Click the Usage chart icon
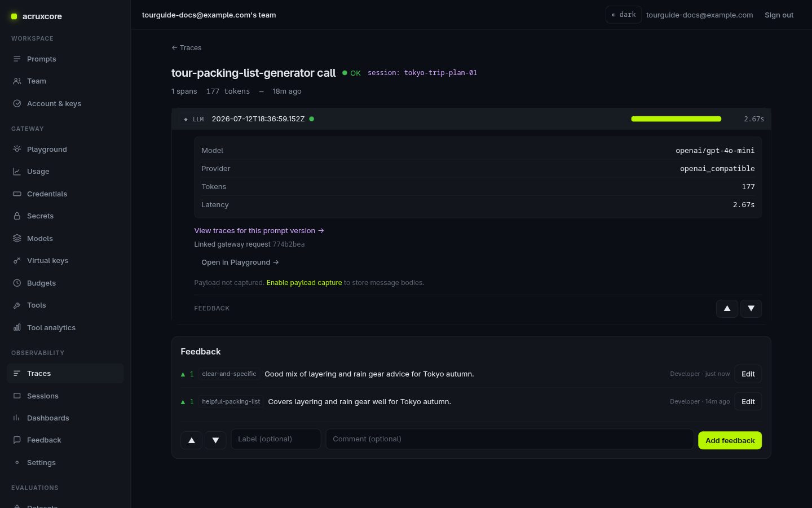The width and height of the screenshot is (812, 508). 17,172
